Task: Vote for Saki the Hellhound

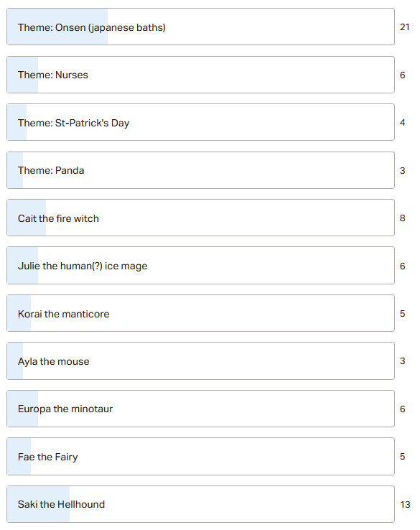Action: click(201, 504)
